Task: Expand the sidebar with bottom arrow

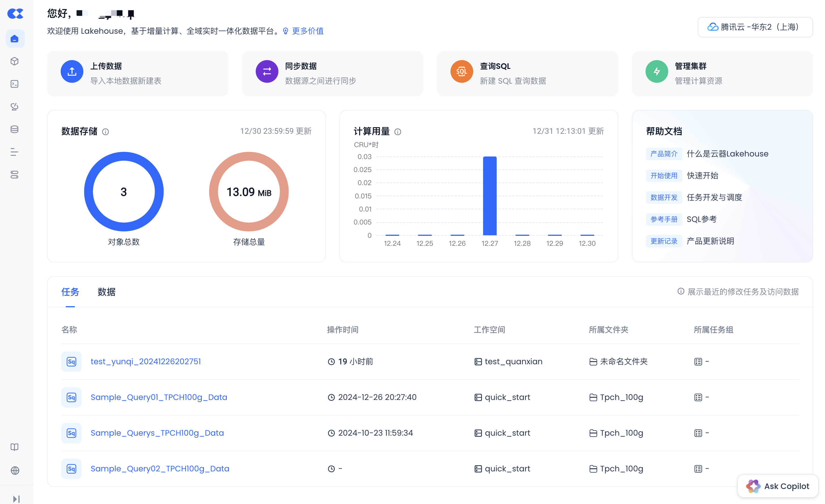Action: coord(16,499)
